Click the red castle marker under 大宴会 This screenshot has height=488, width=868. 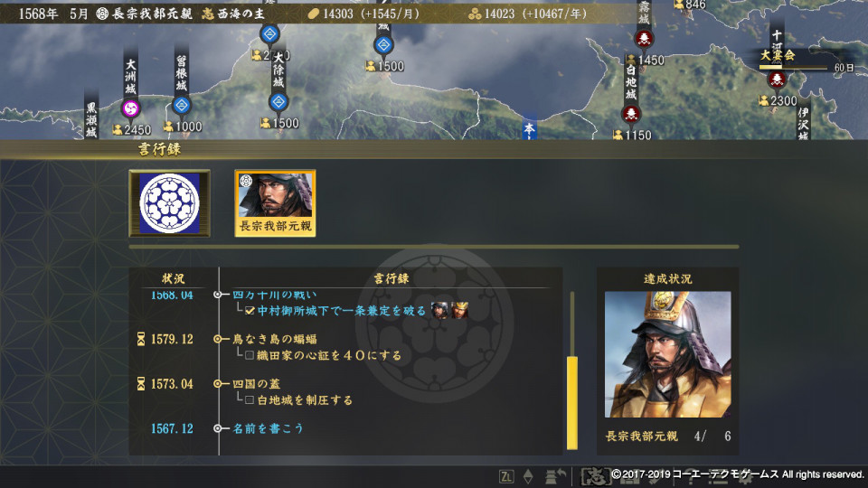point(778,80)
